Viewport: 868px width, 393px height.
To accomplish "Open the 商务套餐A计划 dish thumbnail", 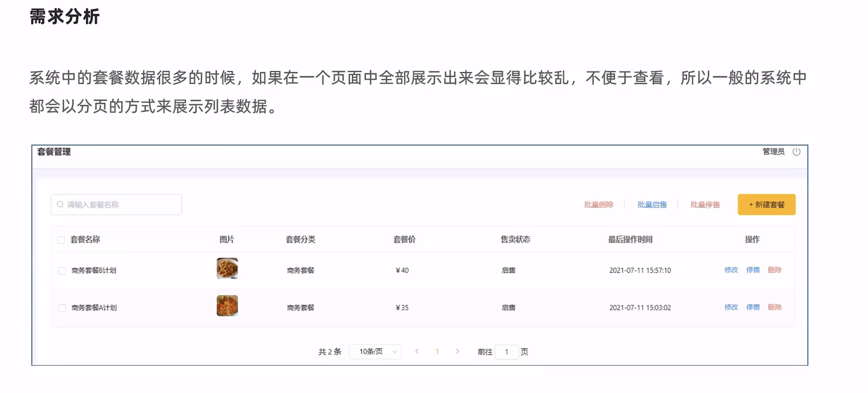I will (227, 306).
